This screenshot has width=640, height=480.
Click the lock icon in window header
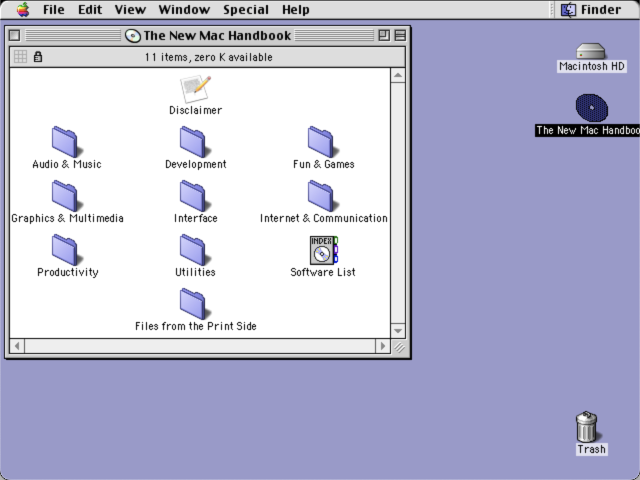coord(38,56)
